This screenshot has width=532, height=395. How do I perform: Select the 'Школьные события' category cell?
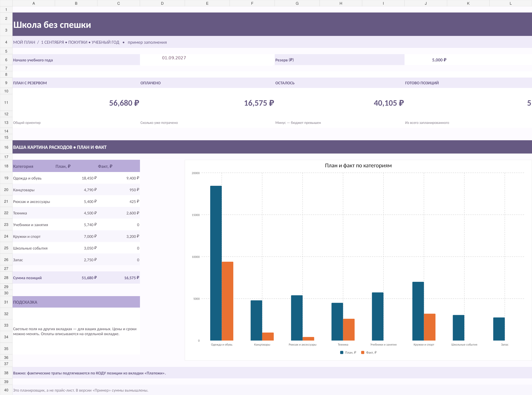(34, 248)
